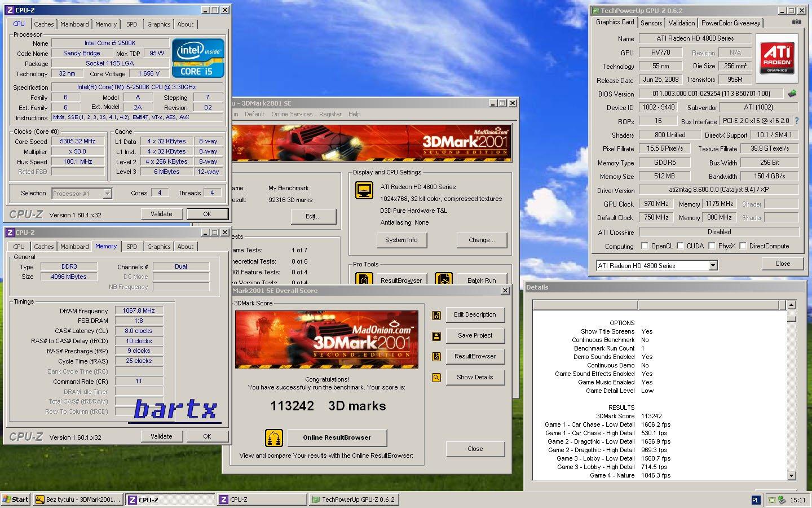Click OK in the lower CPU-Z window
The image size is (812, 508).
click(x=207, y=436)
